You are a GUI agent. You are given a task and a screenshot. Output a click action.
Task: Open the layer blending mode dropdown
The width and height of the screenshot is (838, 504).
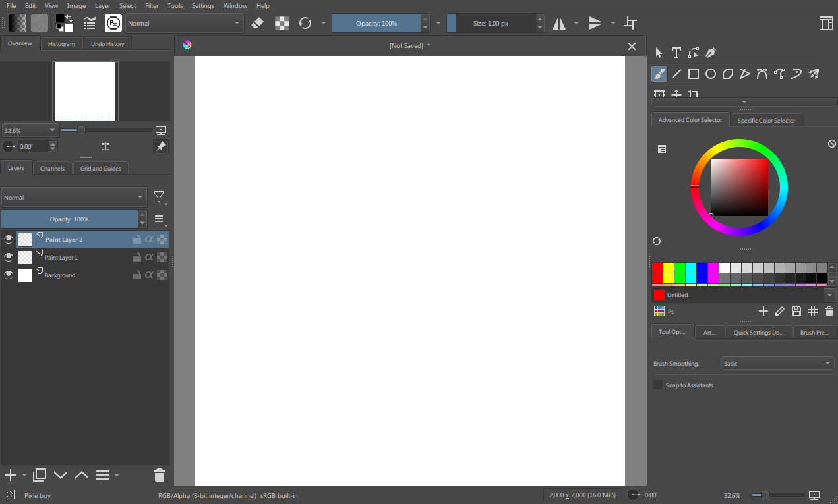pyautogui.click(x=74, y=197)
